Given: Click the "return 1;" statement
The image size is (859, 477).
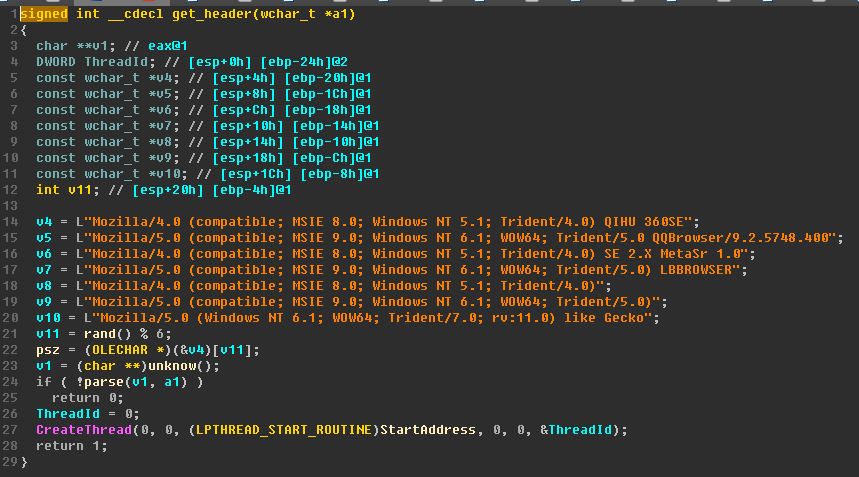Looking at the screenshot, I should pos(72,446).
